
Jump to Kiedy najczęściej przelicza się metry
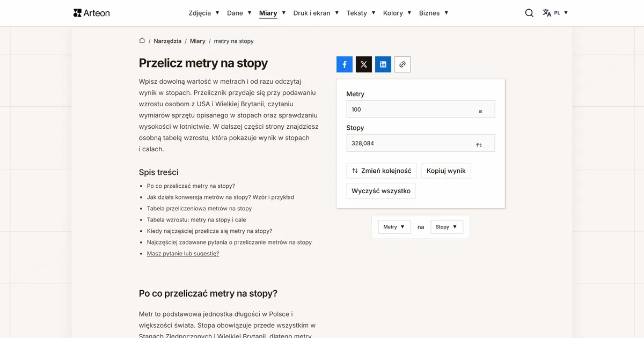(210, 231)
